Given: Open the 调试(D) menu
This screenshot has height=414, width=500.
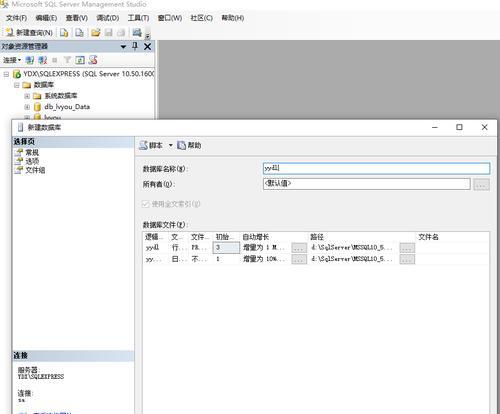Looking at the screenshot, I should 108,18.
